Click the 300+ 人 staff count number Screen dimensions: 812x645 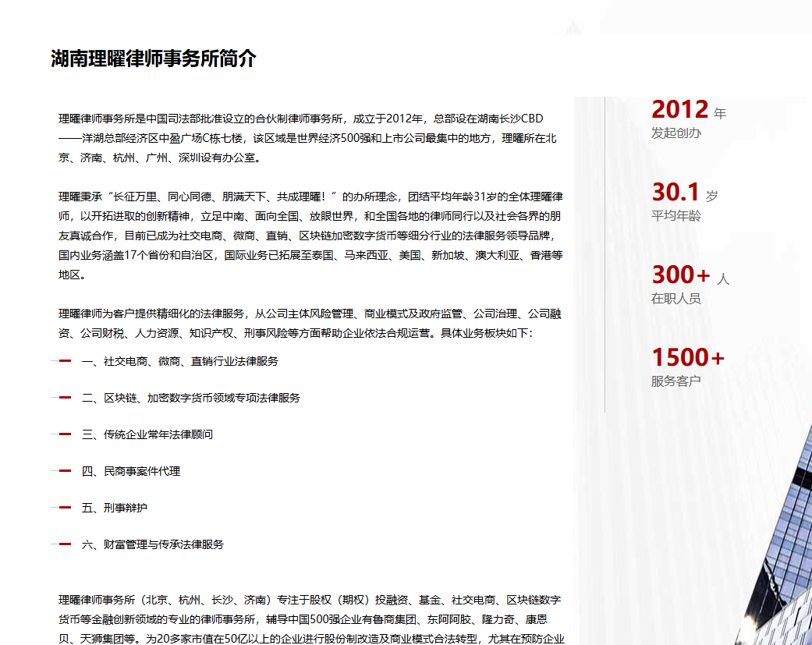[x=690, y=275]
